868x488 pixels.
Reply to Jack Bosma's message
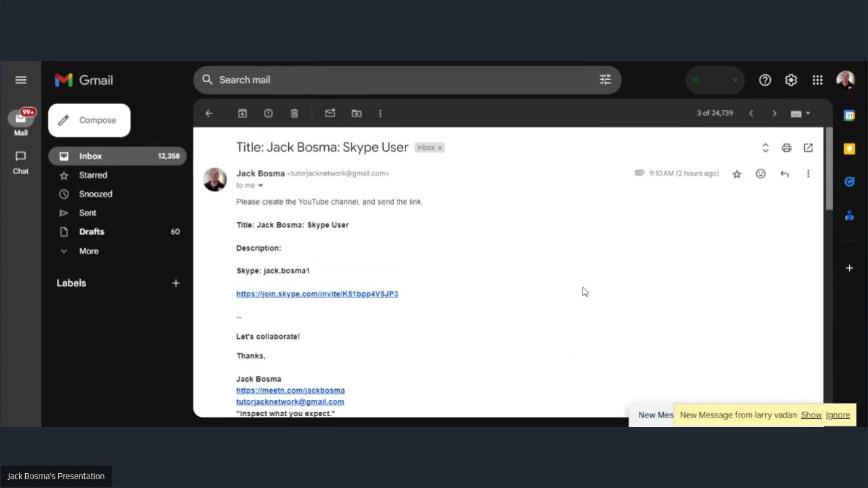click(785, 174)
